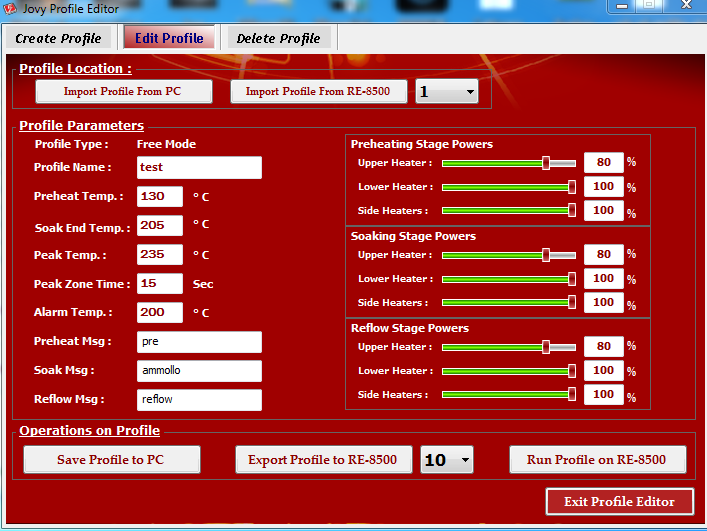
Task: Click the Jovy Profile Editor title bar icon
Action: 10,9
